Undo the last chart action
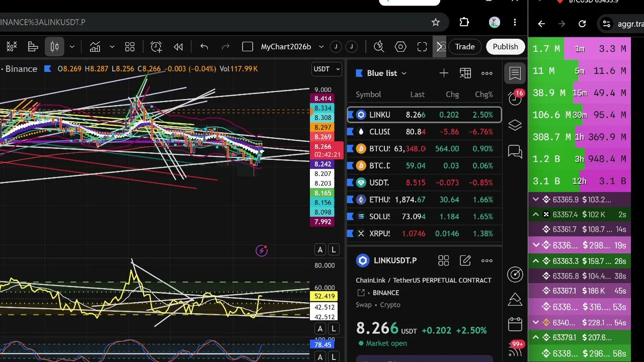Screen dimensions: 644x362 [204, 47]
